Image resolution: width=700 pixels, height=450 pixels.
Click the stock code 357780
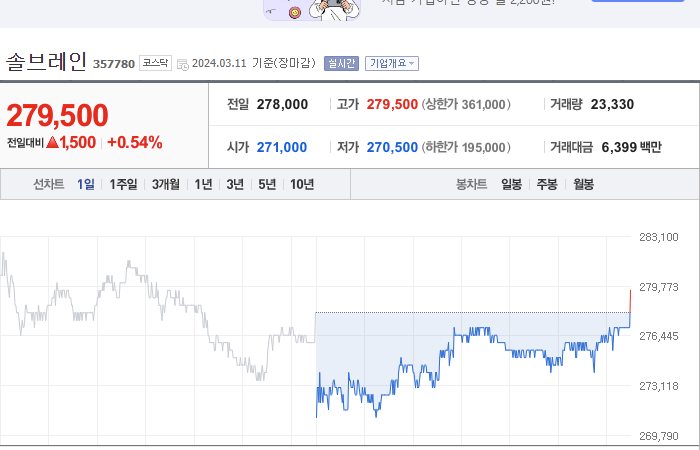(114, 64)
